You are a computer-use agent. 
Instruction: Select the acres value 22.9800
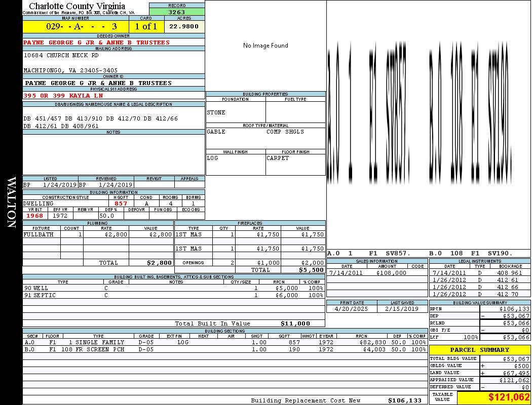point(184,26)
